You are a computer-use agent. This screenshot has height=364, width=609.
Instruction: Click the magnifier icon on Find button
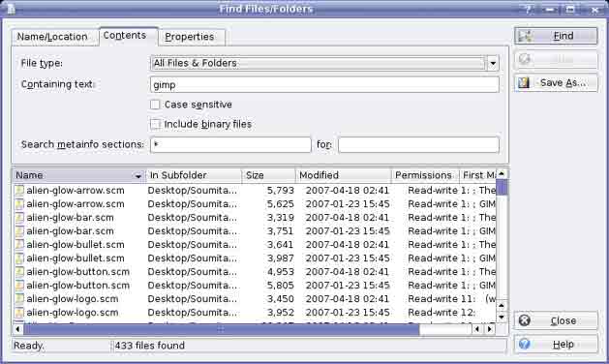525,36
